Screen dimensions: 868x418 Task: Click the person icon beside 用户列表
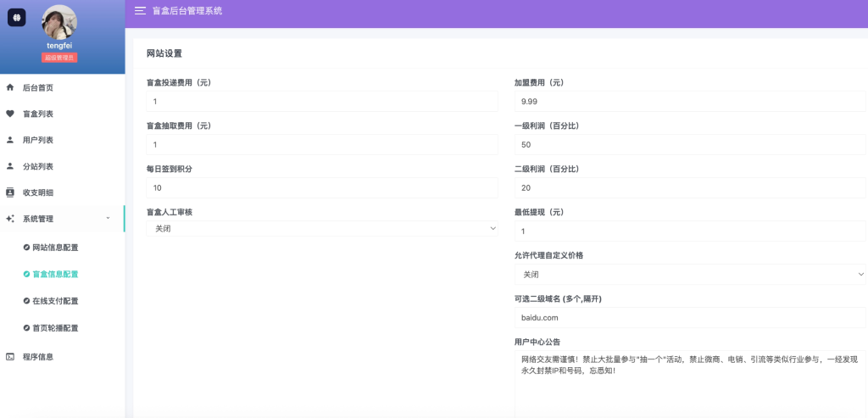point(10,140)
